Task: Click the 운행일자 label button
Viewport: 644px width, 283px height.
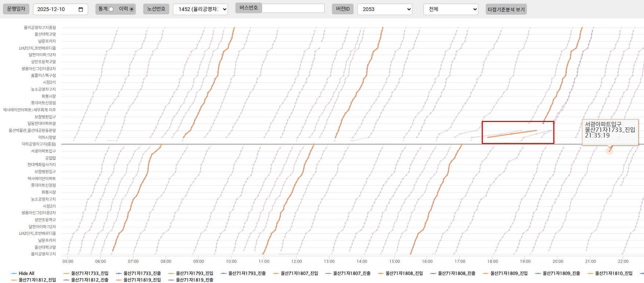Action: 16,9
